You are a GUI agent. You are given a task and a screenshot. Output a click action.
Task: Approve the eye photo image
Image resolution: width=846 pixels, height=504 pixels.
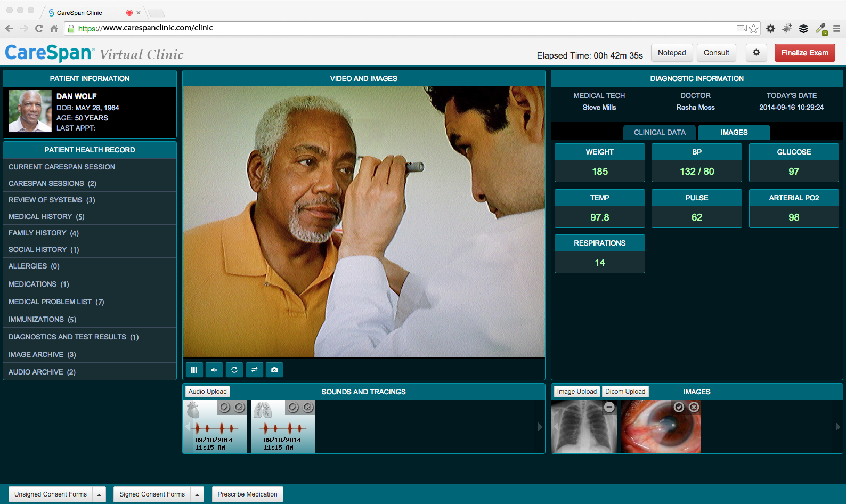679,407
